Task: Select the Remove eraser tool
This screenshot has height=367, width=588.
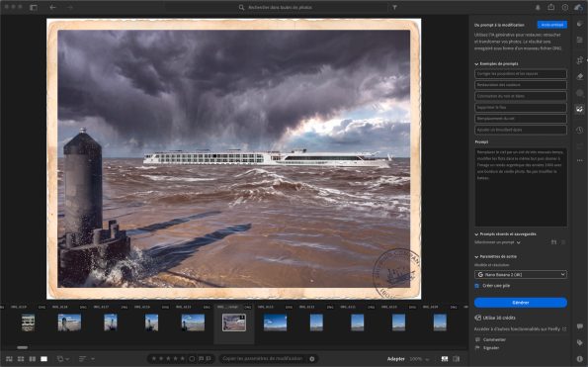Action: point(580,76)
